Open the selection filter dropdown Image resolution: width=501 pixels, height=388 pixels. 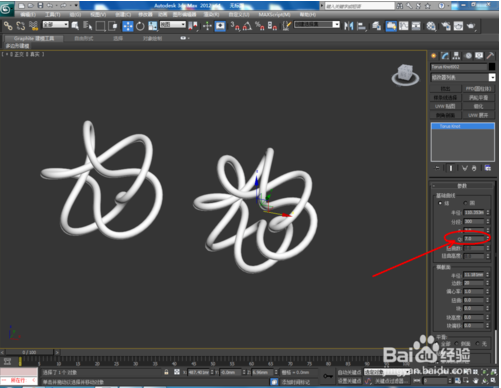55,25
